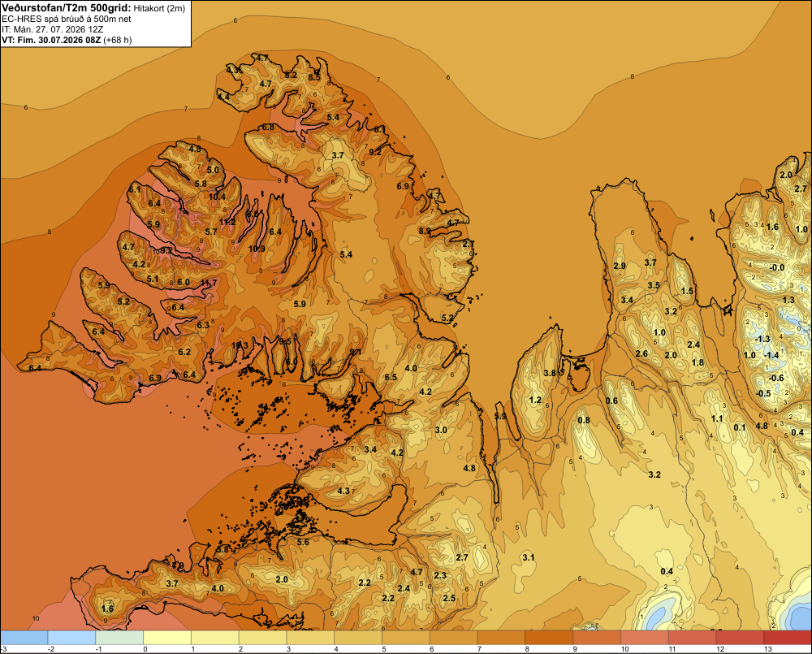Pick the pale green -1 to 0 legend swatch
Screen dimensions: 812x654
coord(119,637)
